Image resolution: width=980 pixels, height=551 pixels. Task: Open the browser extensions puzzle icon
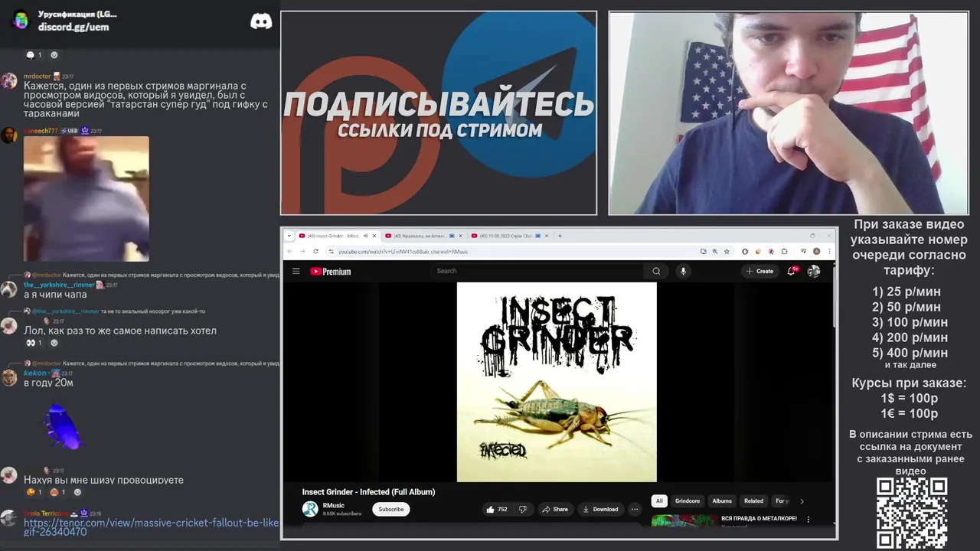click(784, 251)
